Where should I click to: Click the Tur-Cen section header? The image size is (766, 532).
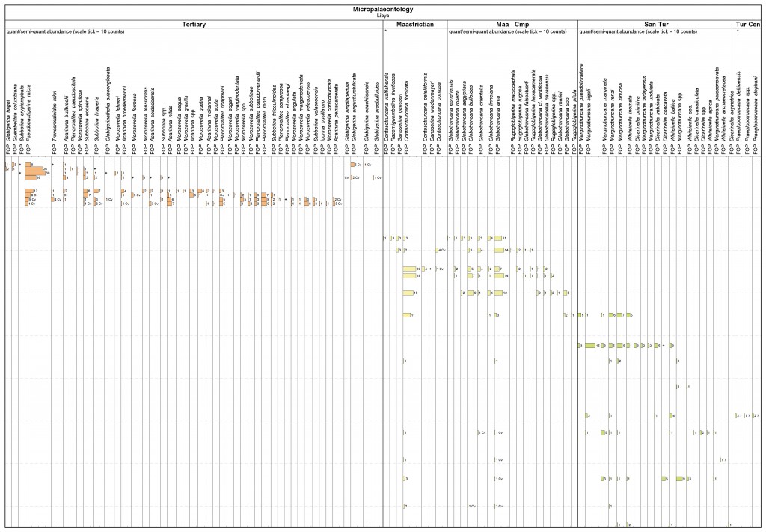coord(750,25)
